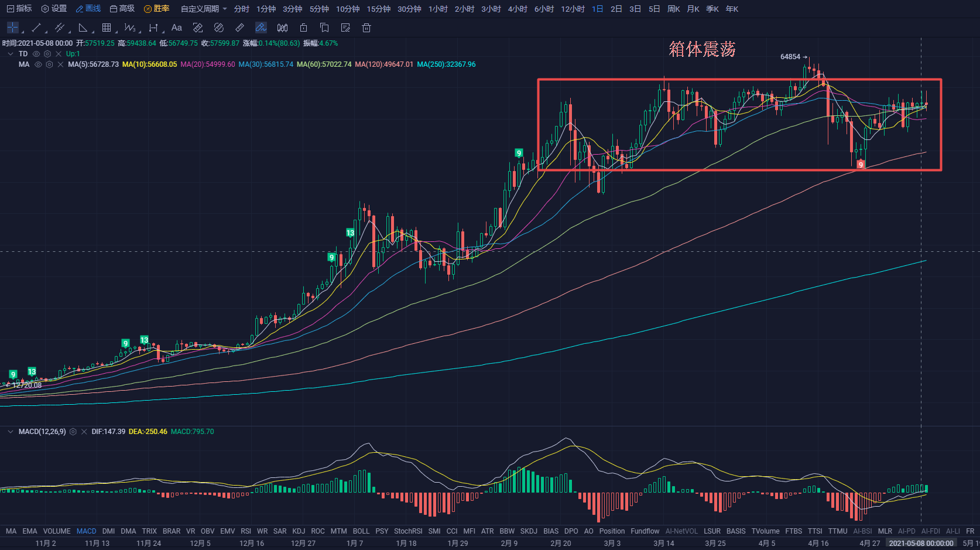This screenshot has width=980, height=550.
Task: Switch period to 4小时
Action: (x=518, y=9)
